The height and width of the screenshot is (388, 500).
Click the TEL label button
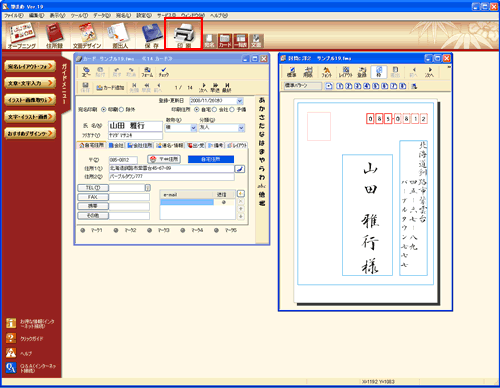(x=93, y=188)
